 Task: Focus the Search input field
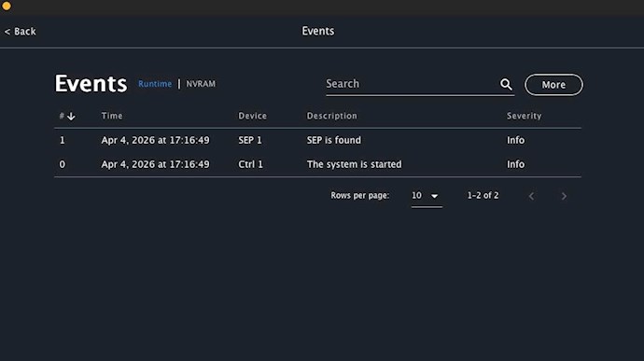tap(412, 84)
